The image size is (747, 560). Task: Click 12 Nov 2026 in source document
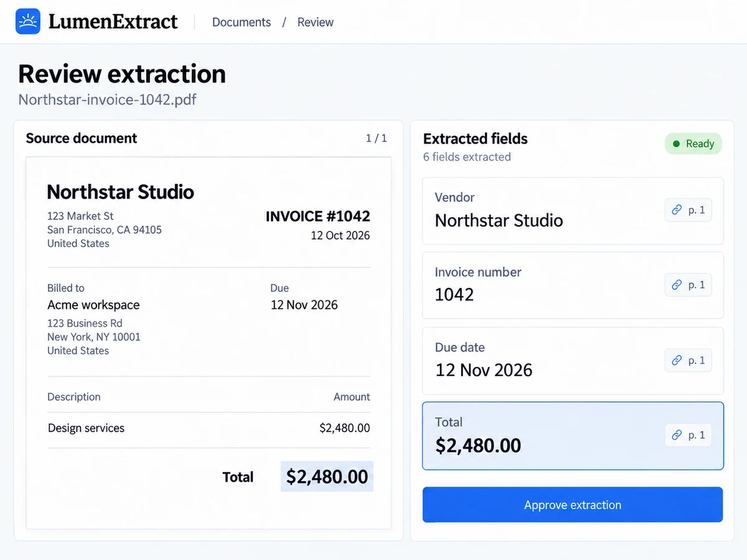click(304, 305)
